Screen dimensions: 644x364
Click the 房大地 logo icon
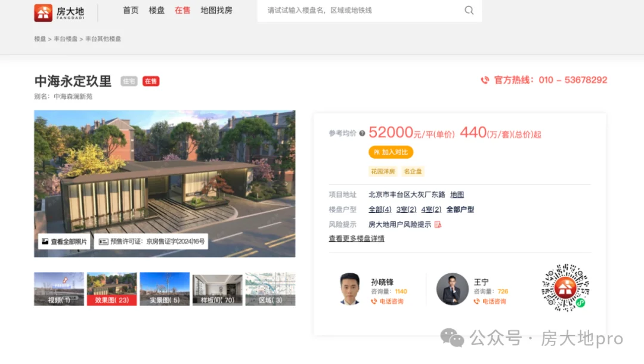[43, 13]
